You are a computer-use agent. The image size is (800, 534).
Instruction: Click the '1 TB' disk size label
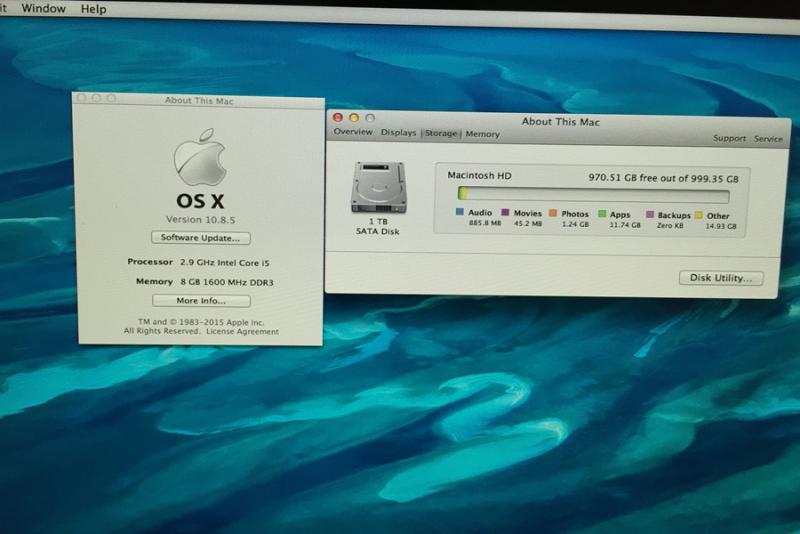pyautogui.click(x=378, y=221)
